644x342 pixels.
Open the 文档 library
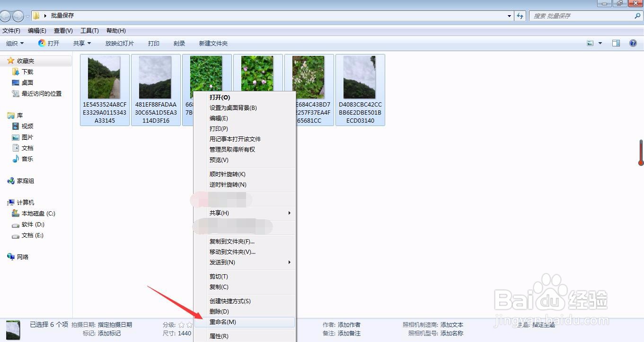[x=27, y=148]
